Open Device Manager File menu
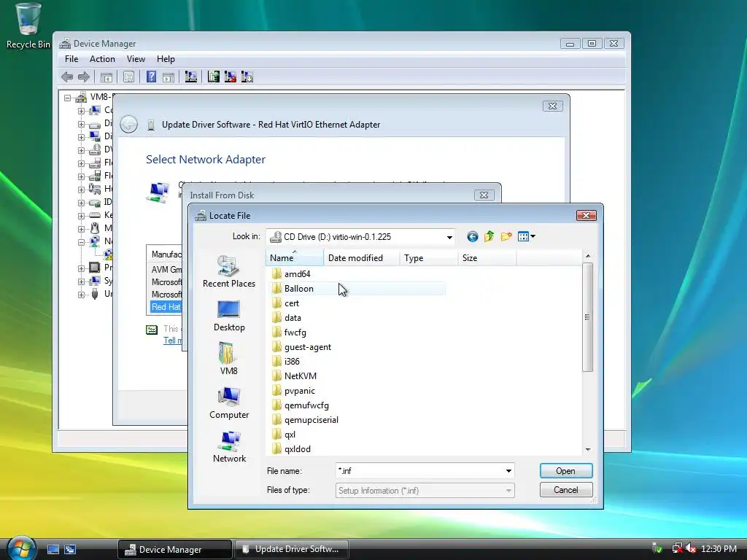Viewport: 747px width, 560px height. coord(71,59)
